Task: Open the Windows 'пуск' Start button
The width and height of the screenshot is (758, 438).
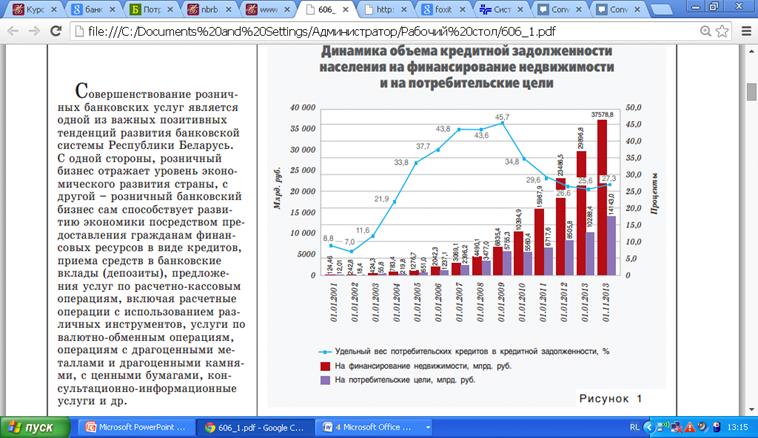Action: coord(36,426)
